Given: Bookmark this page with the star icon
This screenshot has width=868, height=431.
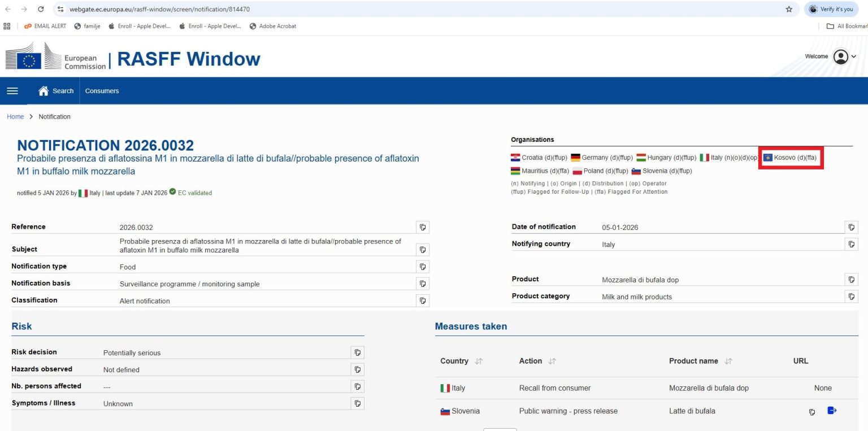Looking at the screenshot, I should coord(789,10).
